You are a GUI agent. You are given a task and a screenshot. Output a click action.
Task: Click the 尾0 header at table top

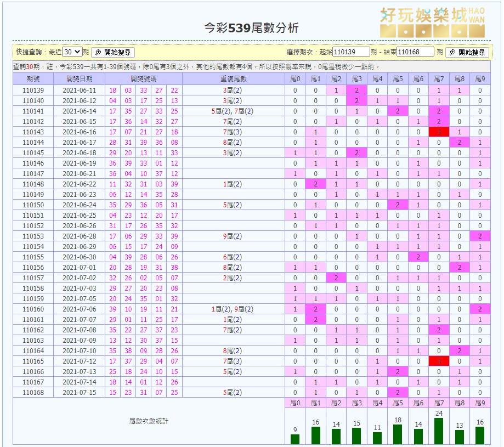295,80
